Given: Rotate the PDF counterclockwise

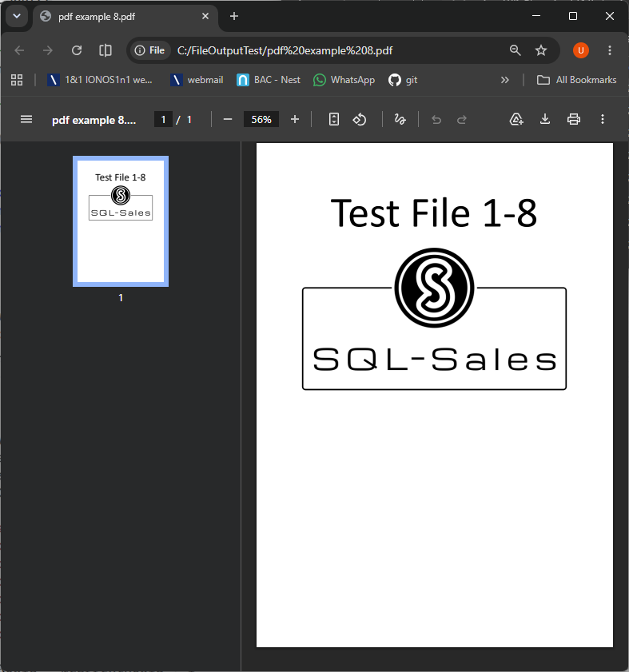Looking at the screenshot, I should point(360,120).
